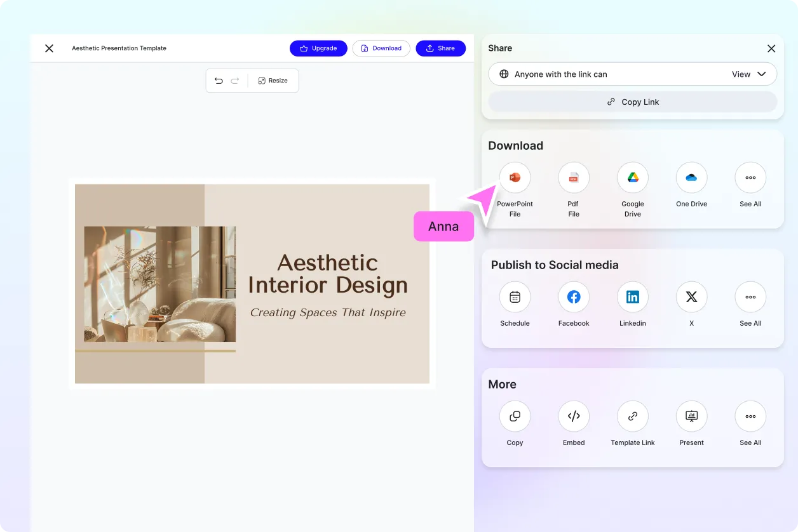Screen dimensions: 798x532
Task: See All download options
Action: coord(750,178)
